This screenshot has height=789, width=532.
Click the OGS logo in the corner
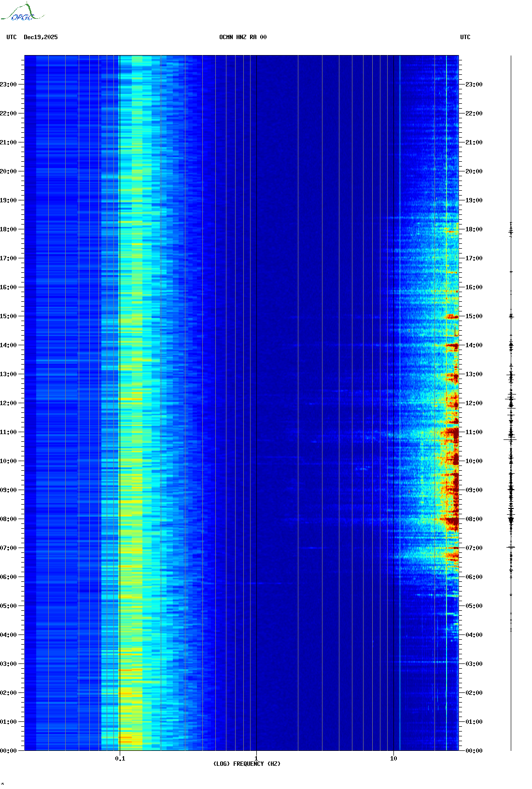click(22, 13)
